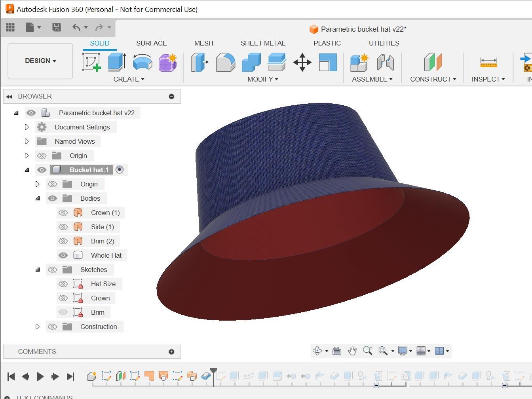This screenshot has height=399, width=532.
Task: Open the Joint tool
Action: 385,63
